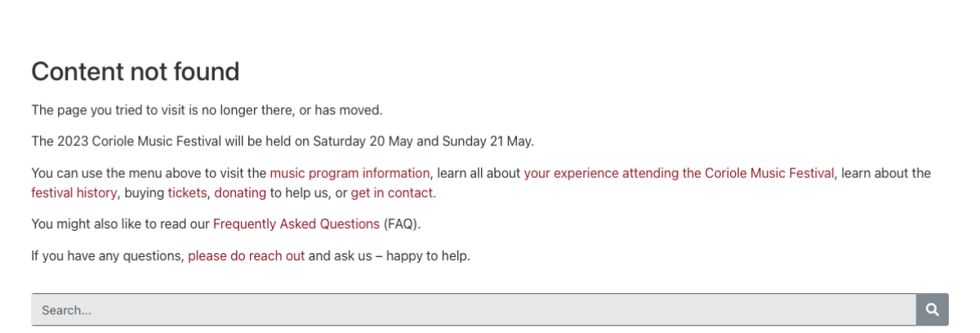Screen dimensions: 980x333
Task: Click the 'You might also like to read' text
Action: 121,224
